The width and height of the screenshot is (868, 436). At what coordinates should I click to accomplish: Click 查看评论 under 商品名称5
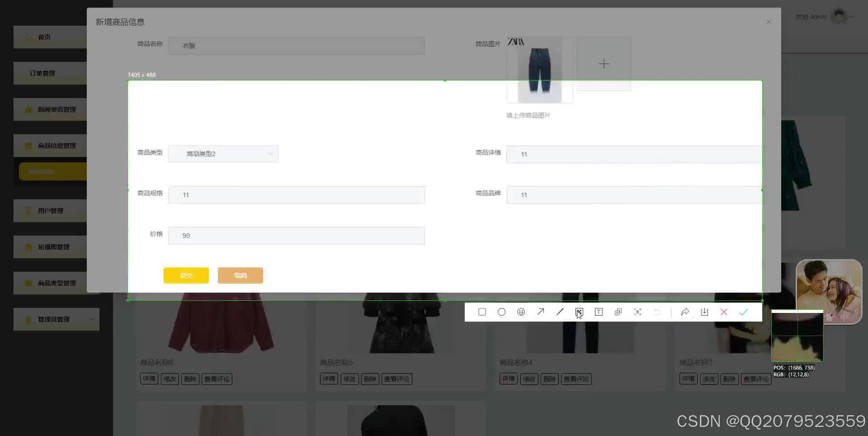[397, 379]
